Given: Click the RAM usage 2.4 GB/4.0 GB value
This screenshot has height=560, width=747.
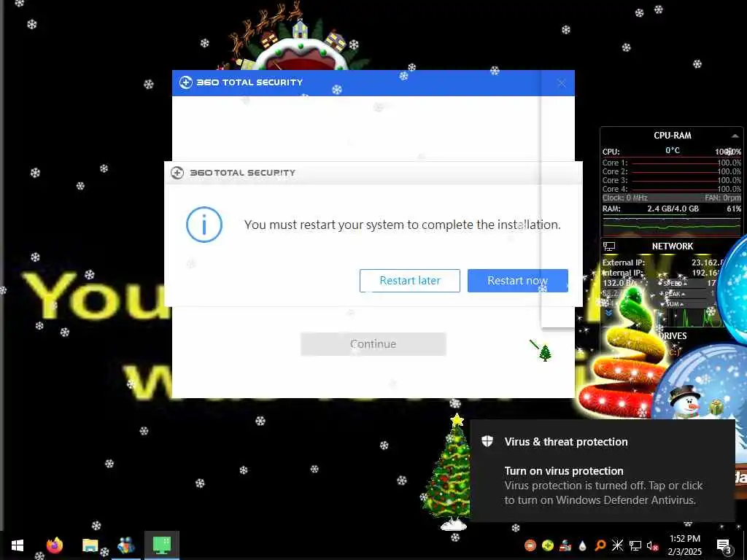Looking at the screenshot, I should click(673, 209).
